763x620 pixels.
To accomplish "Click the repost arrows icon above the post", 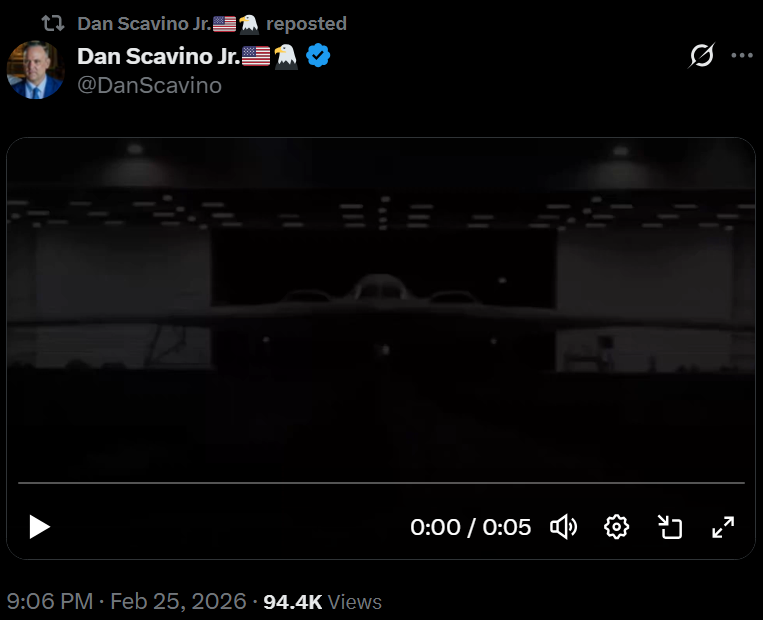I will [53, 23].
